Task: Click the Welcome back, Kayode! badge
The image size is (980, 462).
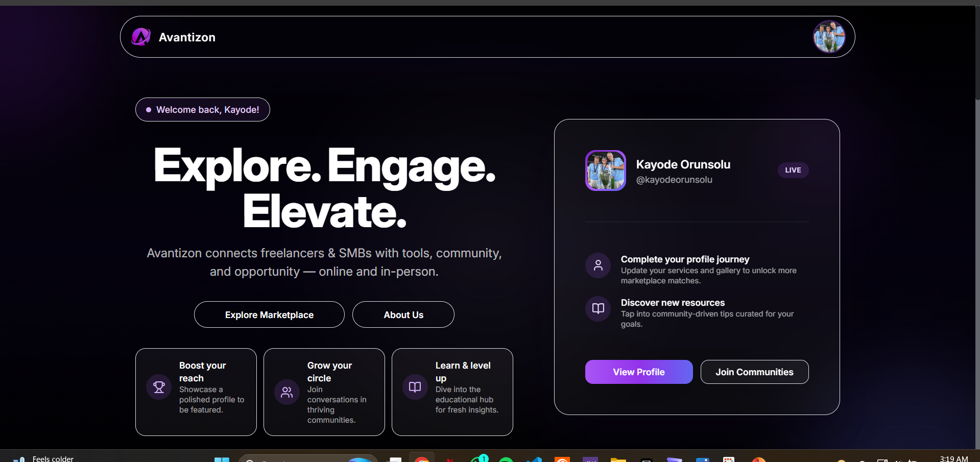Action: [202, 109]
